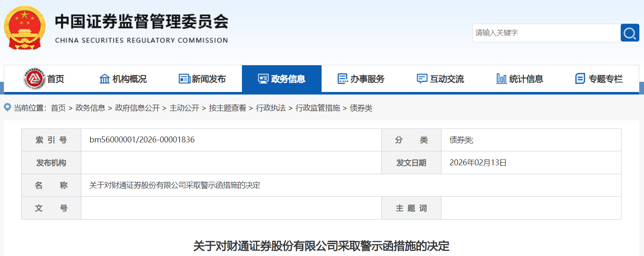Click the 互动交流 chat bubble icon
644x256 pixels.
(422, 79)
